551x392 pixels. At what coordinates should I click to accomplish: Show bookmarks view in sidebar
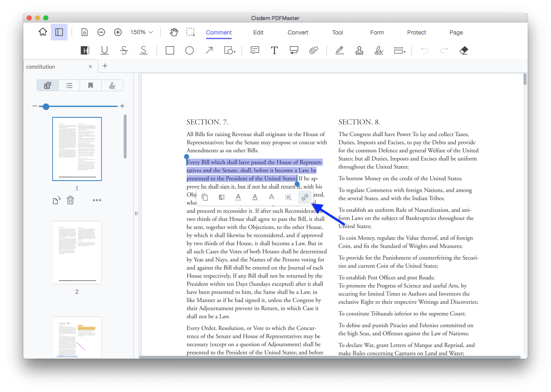(90, 85)
